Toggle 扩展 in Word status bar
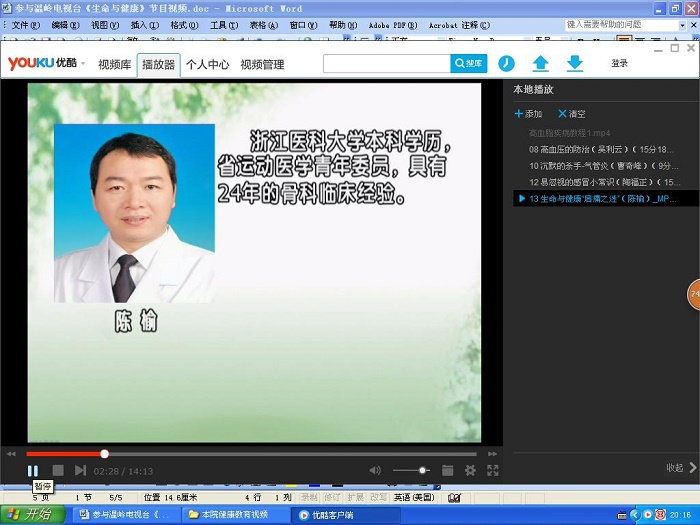Viewport: 700px width, 525px height. [x=355, y=497]
